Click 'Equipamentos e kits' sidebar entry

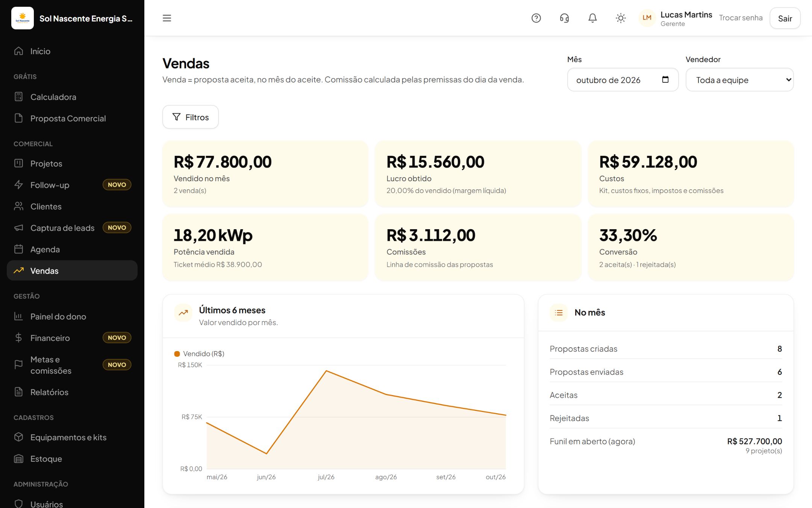72,437
